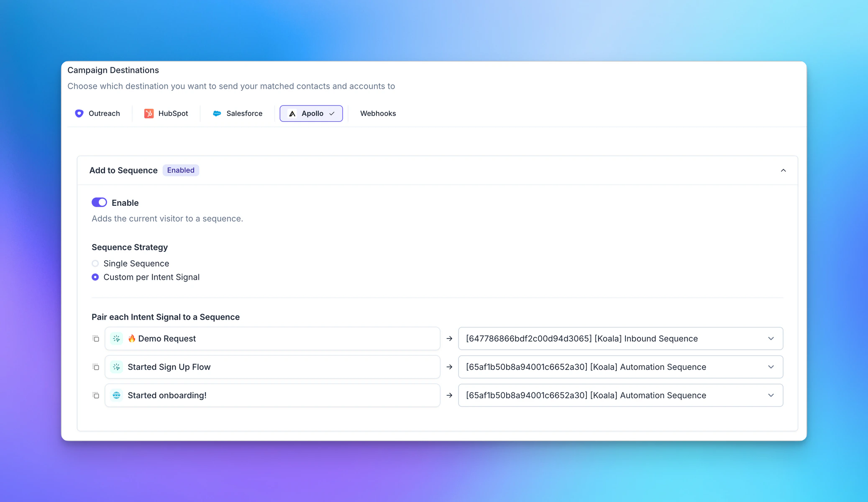Image resolution: width=868 pixels, height=502 pixels.
Task: Toggle the Enable switch off
Action: coord(99,202)
